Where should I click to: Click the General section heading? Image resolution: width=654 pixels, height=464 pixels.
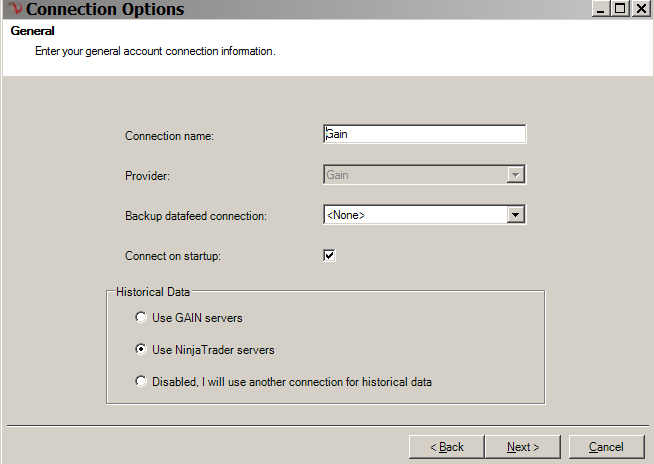pyautogui.click(x=32, y=31)
